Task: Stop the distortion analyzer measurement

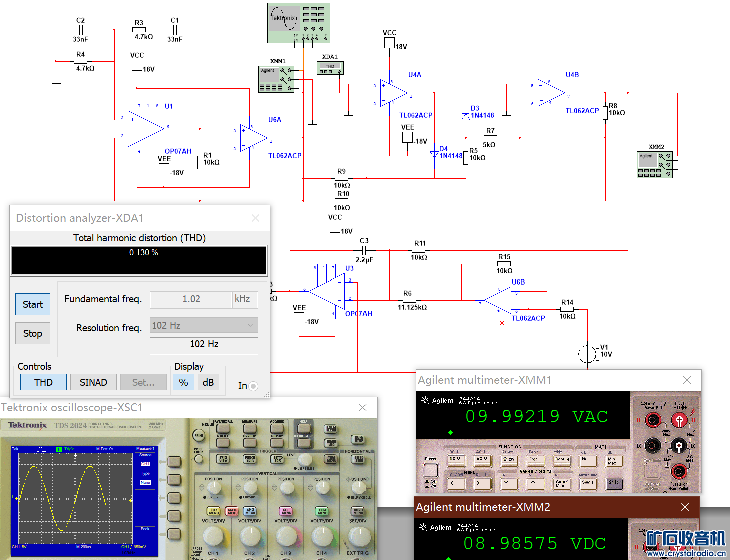Action: pyautogui.click(x=33, y=333)
